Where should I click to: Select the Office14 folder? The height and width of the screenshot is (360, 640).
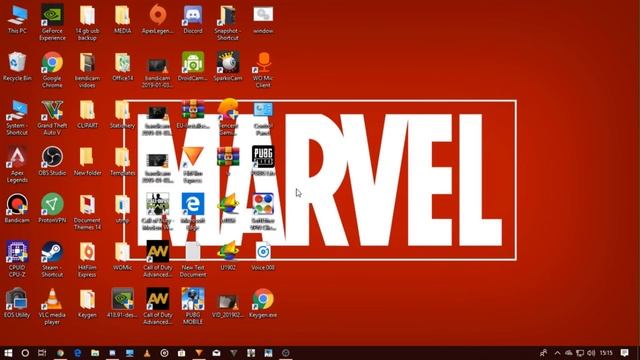tap(122, 67)
